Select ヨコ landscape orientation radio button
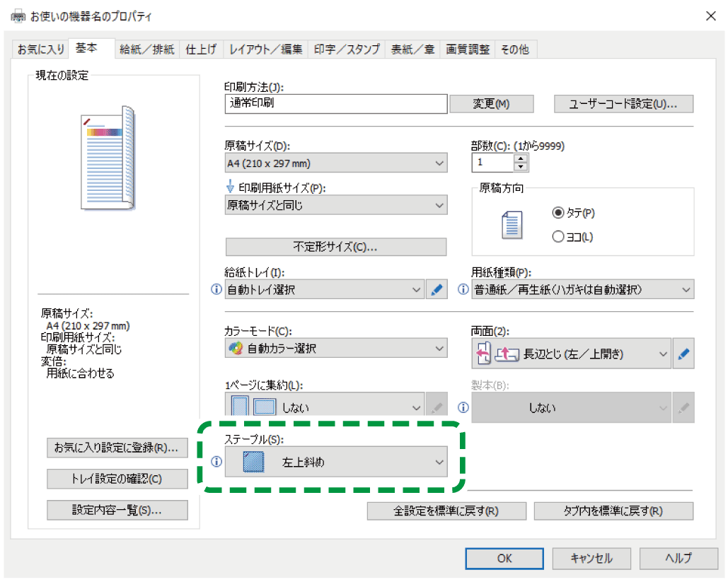 557,237
